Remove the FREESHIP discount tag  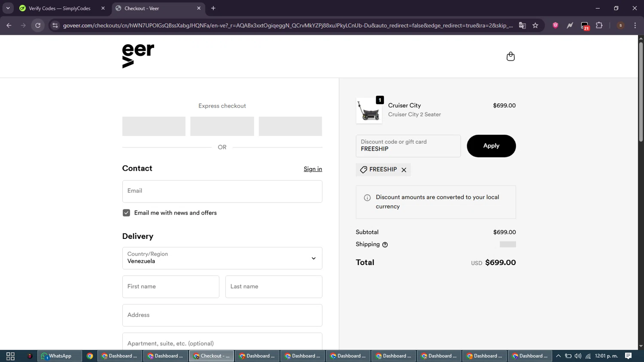(x=404, y=170)
